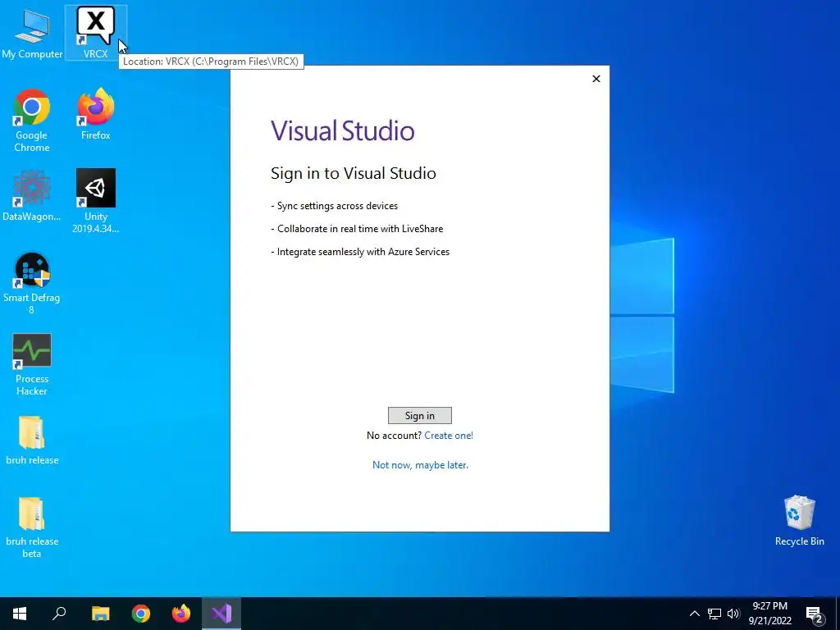Select the My Computer desktop icon

tap(32, 33)
